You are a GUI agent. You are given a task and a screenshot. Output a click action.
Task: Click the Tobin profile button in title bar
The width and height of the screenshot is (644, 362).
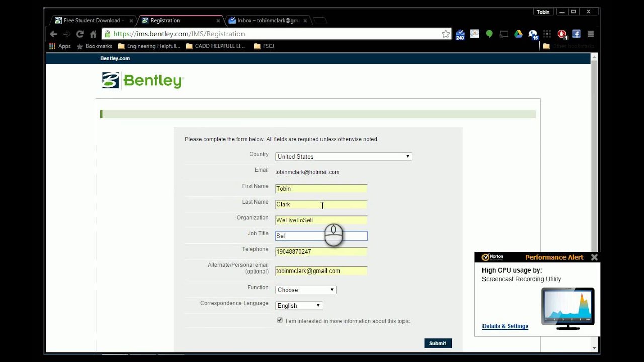[x=543, y=12]
